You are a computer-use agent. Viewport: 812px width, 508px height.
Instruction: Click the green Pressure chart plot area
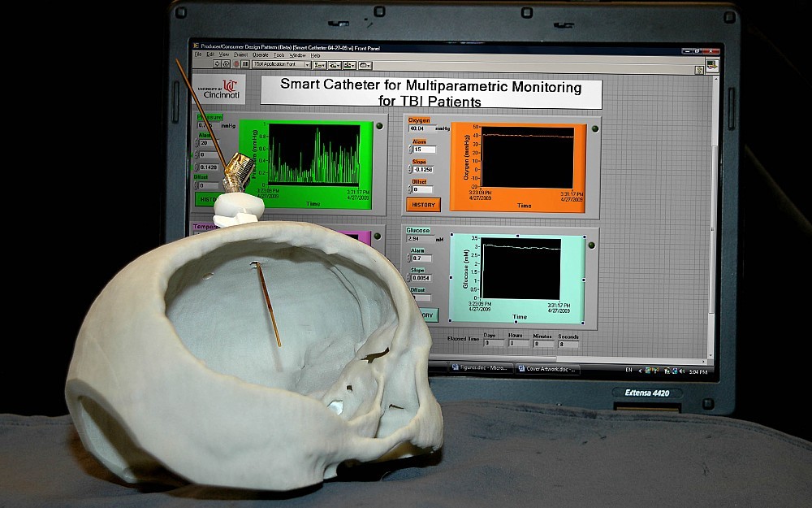click(313, 154)
